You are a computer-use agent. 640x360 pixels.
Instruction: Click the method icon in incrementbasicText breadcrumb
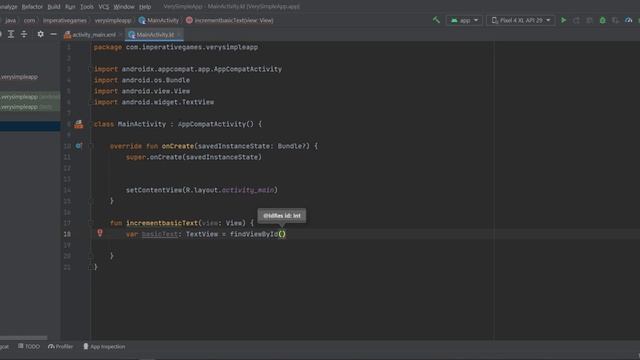(x=189, y=20)
